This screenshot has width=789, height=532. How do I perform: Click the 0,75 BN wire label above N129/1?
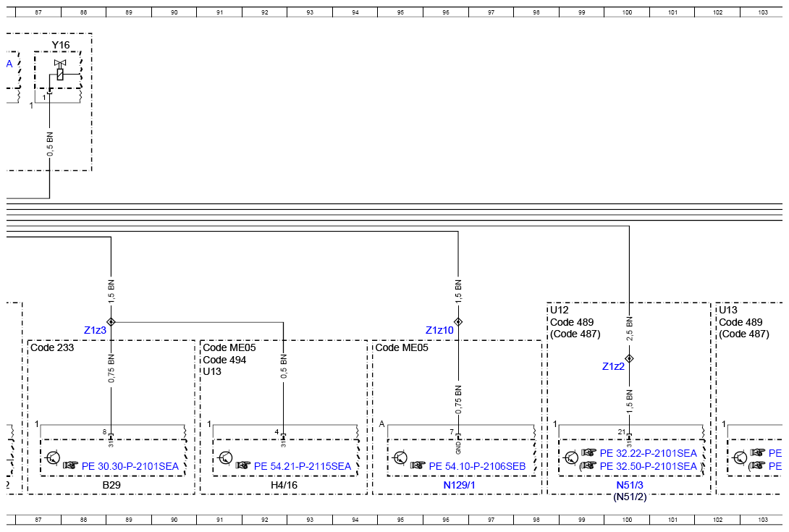tap(458, 400)
